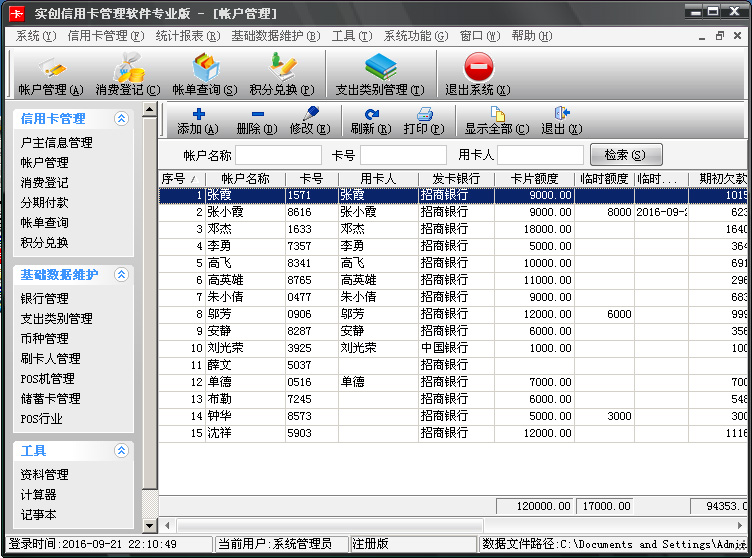Open the 基础数据维护 menu in menu bar

275,36
